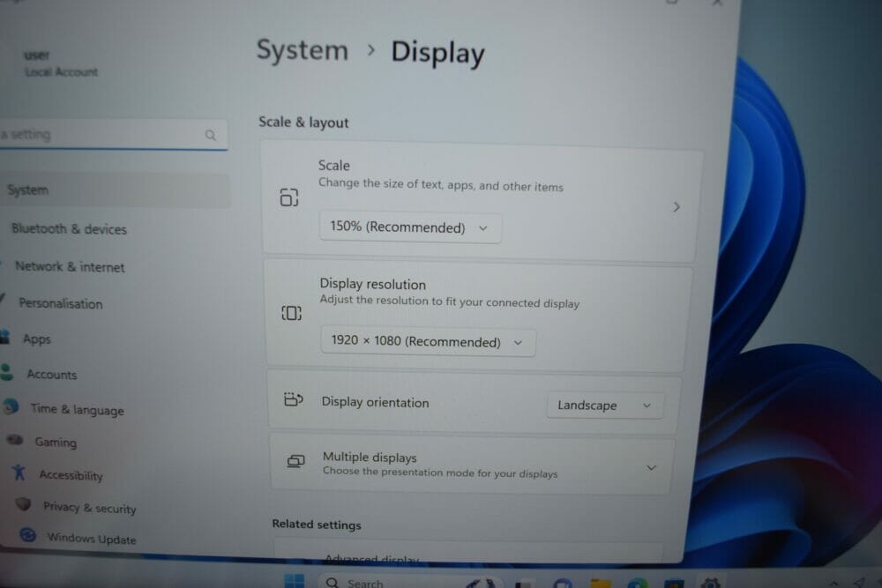The height and width of the screenshot is (588, 882).
Task: Focus the Find a setting search box
Action: 113,134
